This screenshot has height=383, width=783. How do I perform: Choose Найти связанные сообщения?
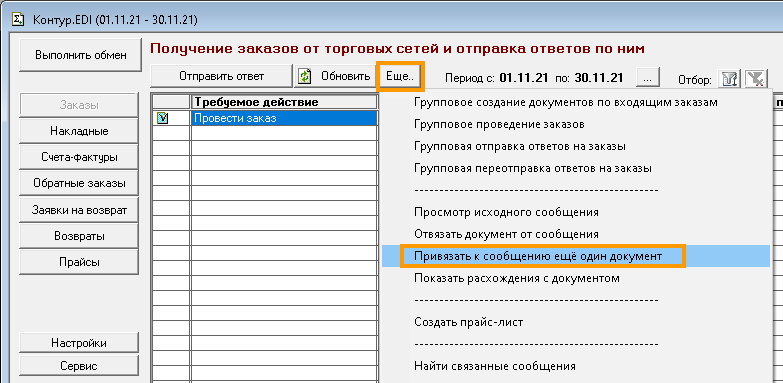point(495,366)
